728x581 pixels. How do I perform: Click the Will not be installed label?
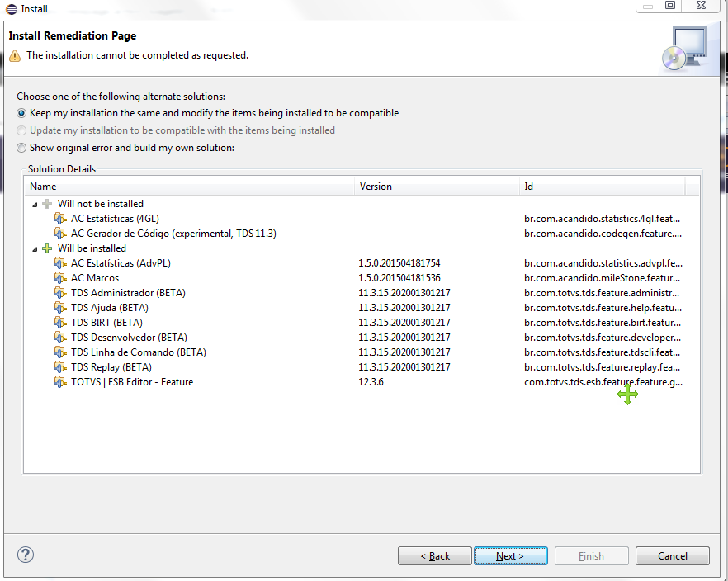101,204
